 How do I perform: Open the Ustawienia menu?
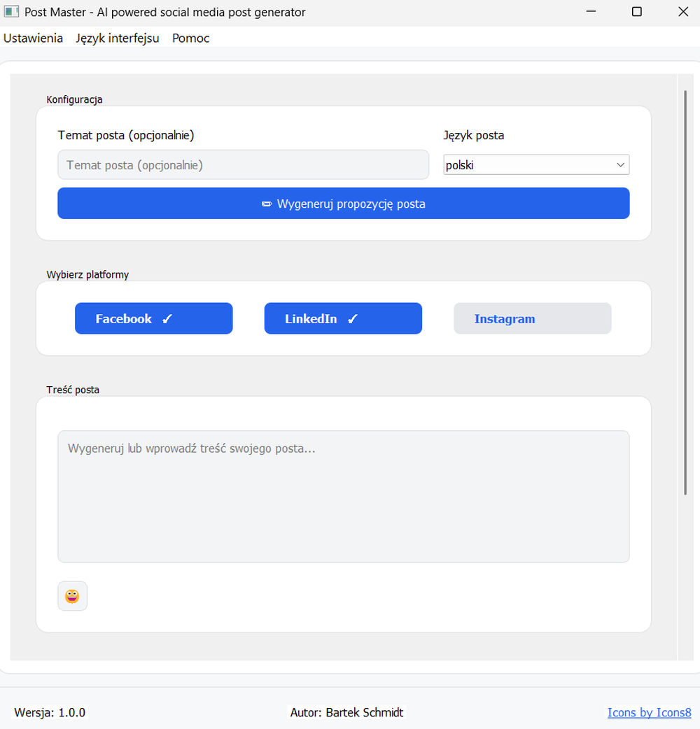[x=33, y=38]
